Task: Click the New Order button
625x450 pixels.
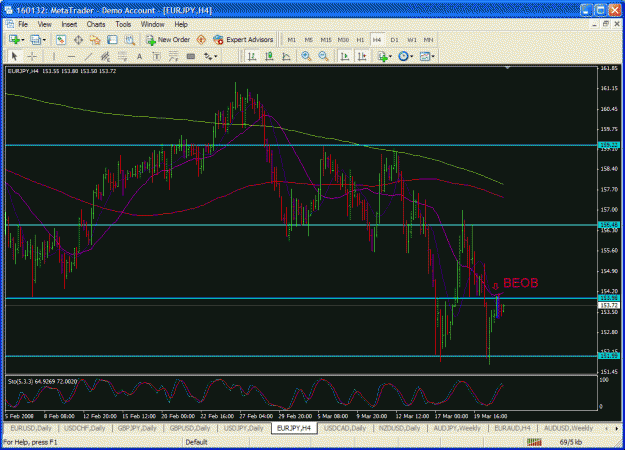Action: (168, 39)
